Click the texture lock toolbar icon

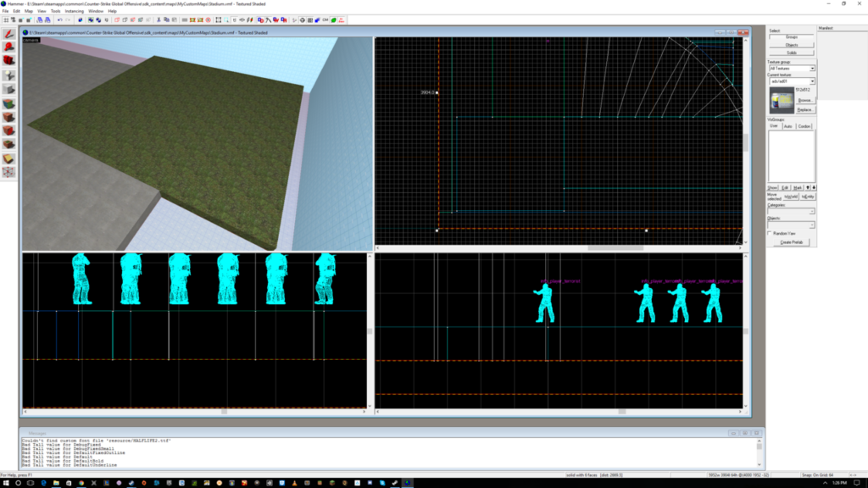(x=234, y=20)
